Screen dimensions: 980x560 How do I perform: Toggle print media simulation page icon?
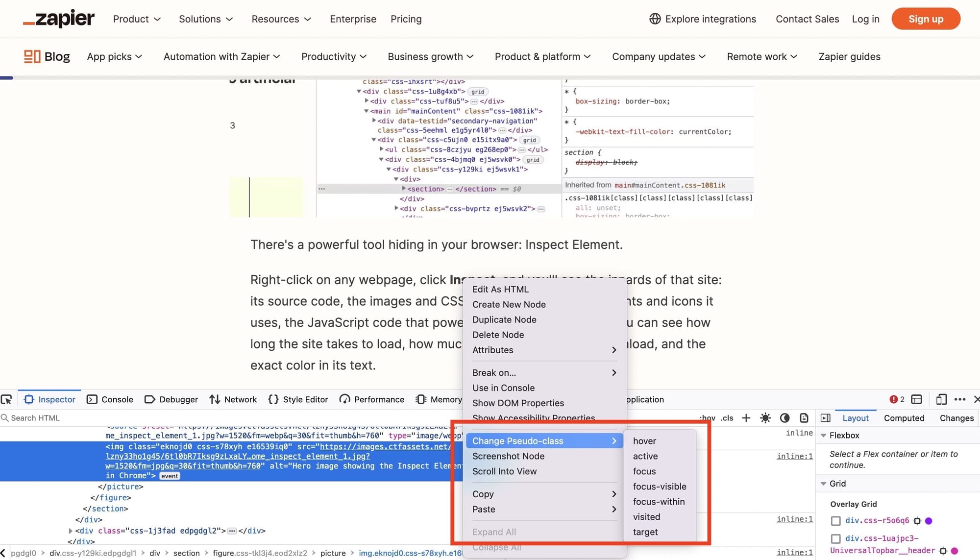point(804,418)
